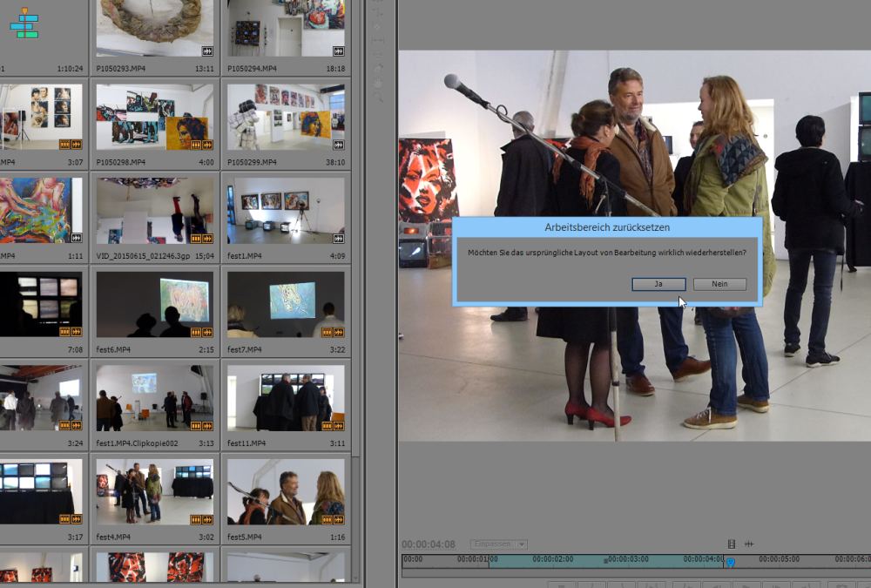Open video usage badge on fest11.MP4
The width and height of the screenshot is (871, 588).
(327, 426)
